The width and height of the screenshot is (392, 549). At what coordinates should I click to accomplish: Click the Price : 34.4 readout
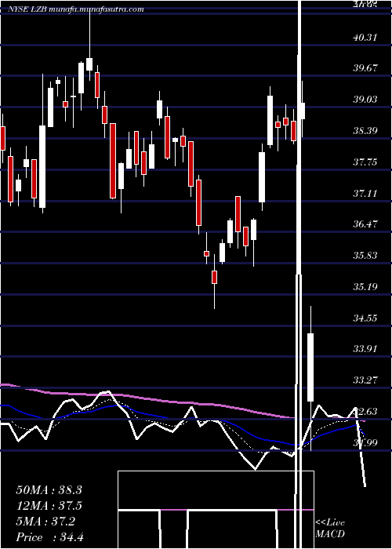pos(49,537)
